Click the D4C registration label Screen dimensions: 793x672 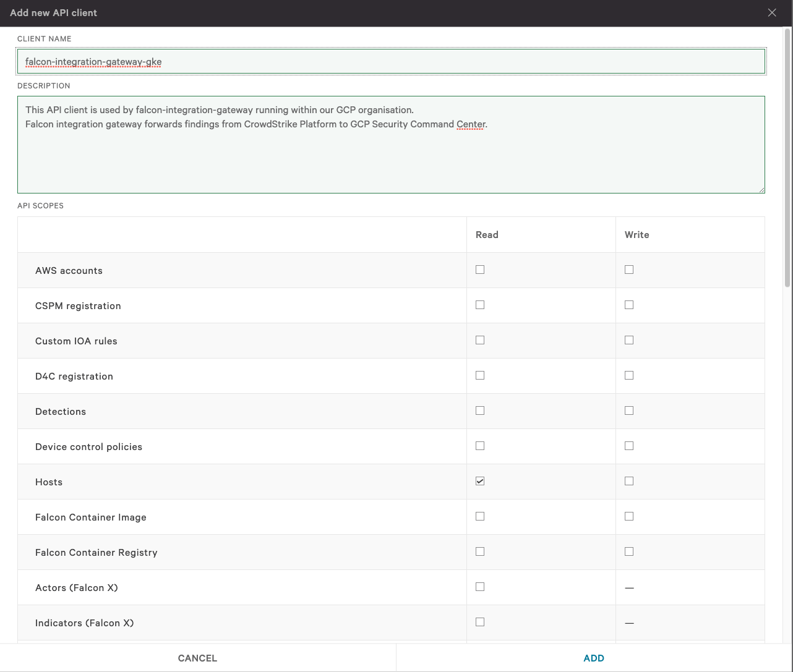(74, 376)
